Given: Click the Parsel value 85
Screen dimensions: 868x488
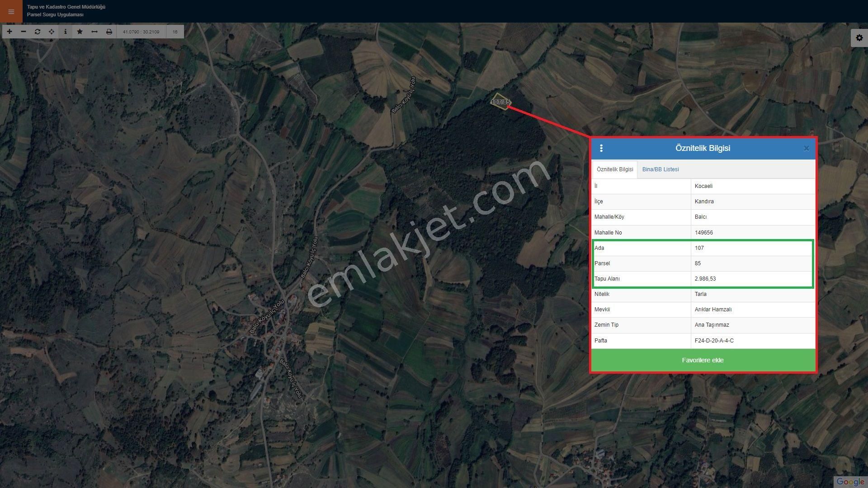Looking at the screenshot, I should coord(698,263).
